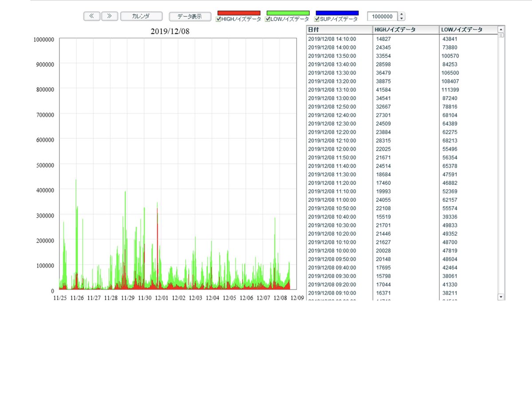Click LOW value 108407
The height and width of the screenshot is (399, 532).
450,81
